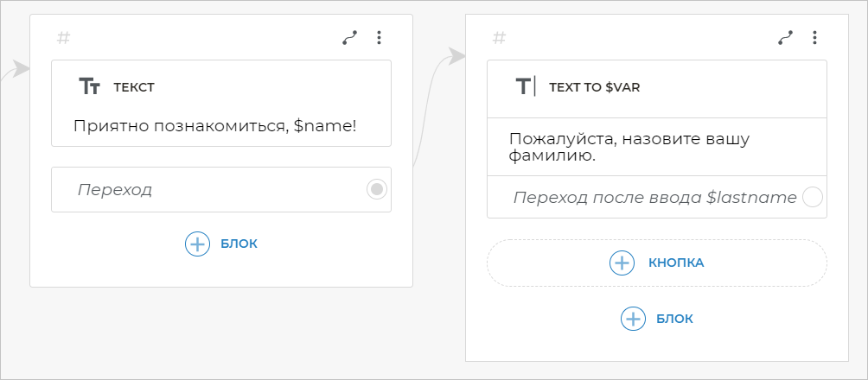This screenshot has width=868, height=380.
Task: Click the hash icon on left card
Action: 63,38
